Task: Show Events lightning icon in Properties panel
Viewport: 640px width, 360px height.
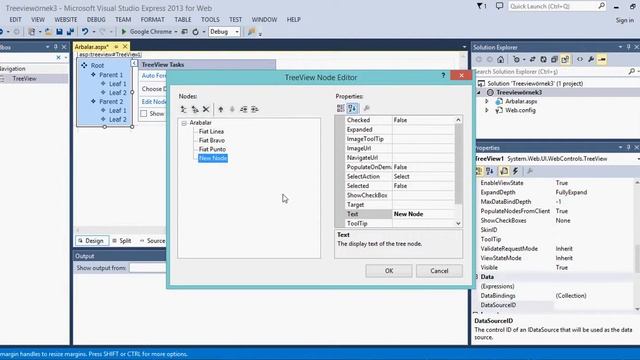Action: tap(516, 171)
